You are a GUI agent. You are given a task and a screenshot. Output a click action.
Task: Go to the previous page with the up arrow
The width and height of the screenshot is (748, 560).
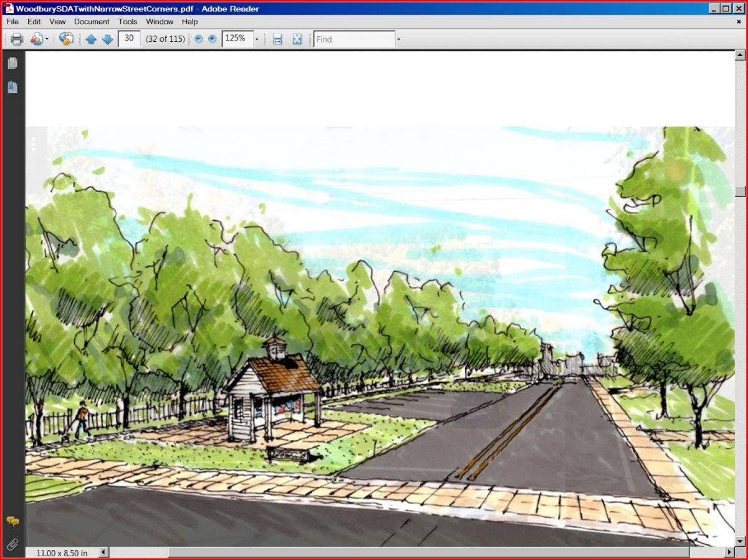pyautogui.click(x=91, y=39)
